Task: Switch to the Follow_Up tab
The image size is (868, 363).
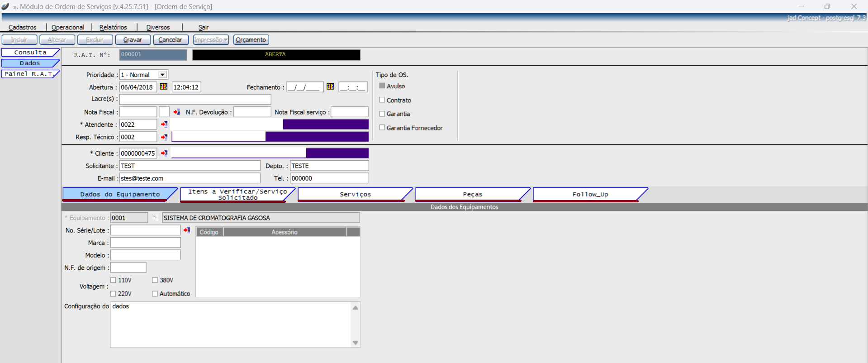Action: [590, 194]
